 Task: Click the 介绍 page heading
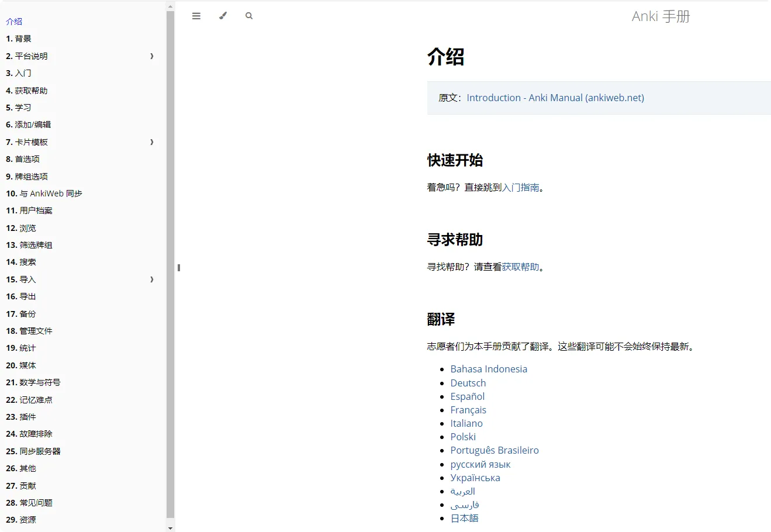(x=446, y=57)
